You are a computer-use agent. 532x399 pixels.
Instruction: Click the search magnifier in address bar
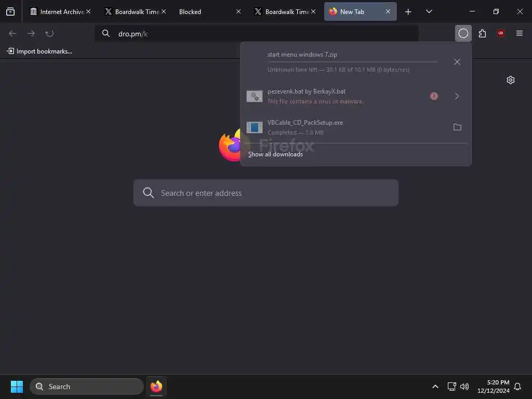coord(106,33)
